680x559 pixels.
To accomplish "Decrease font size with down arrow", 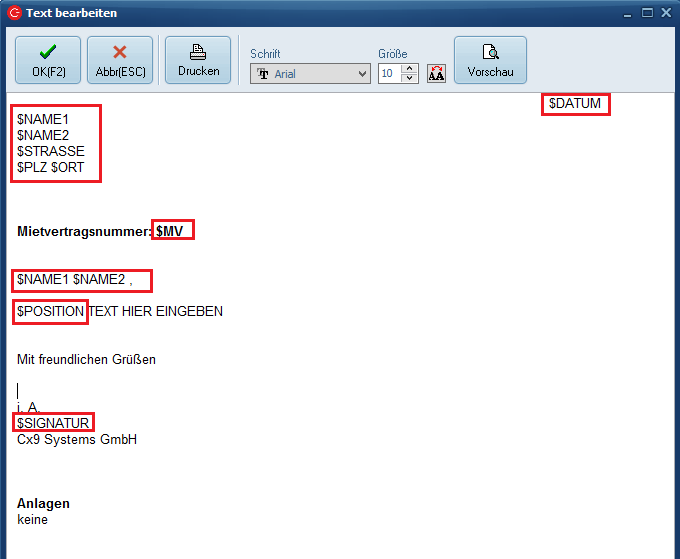I will click(x=409, y=79).
